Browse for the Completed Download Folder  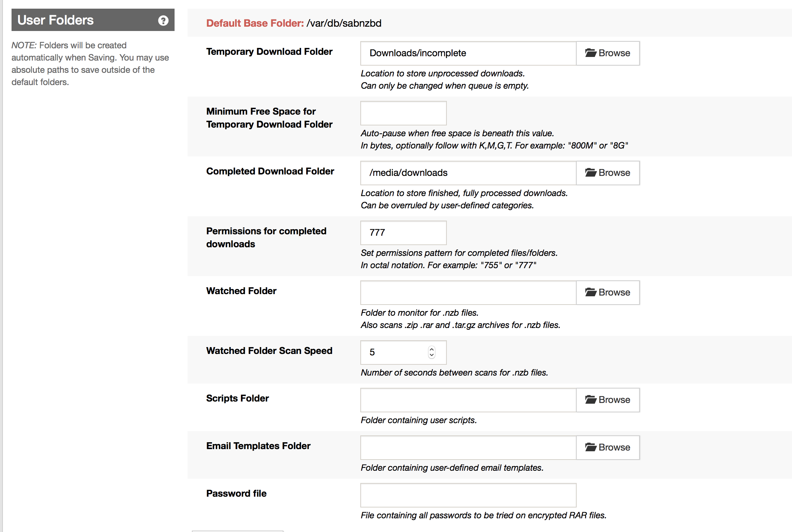[x=608, y=173]
